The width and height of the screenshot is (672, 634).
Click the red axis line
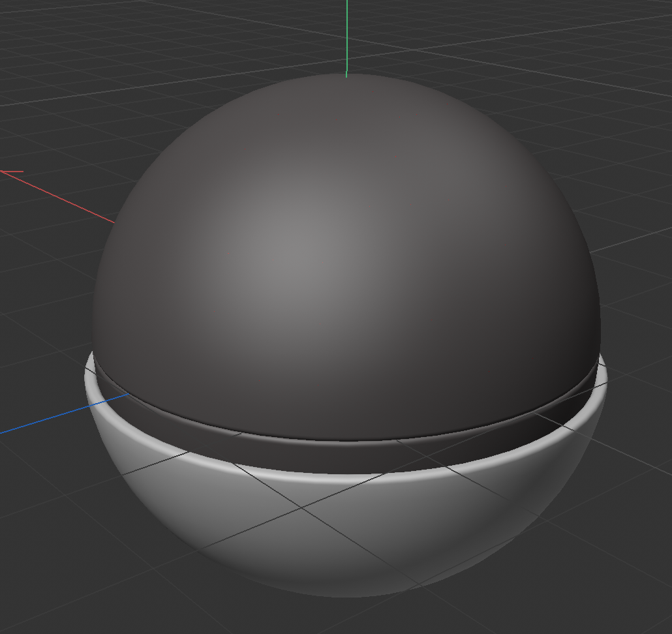click(58, 196)
